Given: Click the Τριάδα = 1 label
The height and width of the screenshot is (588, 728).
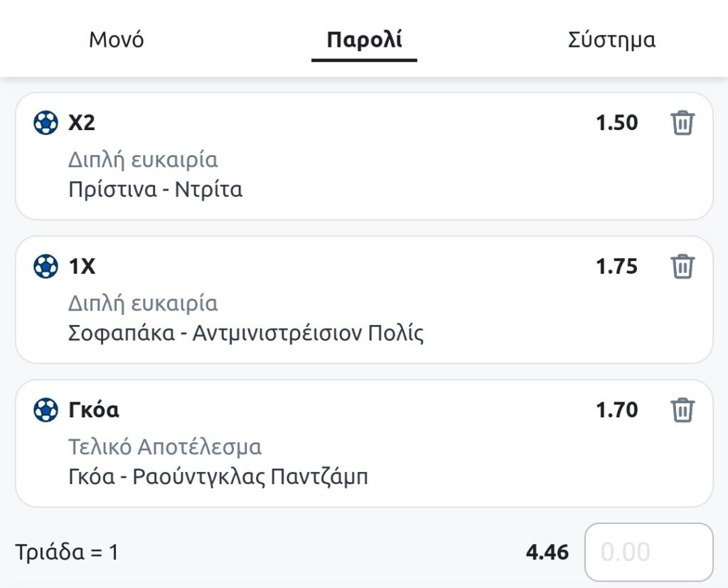Looking at the screenshot, I should click(66, 552).
